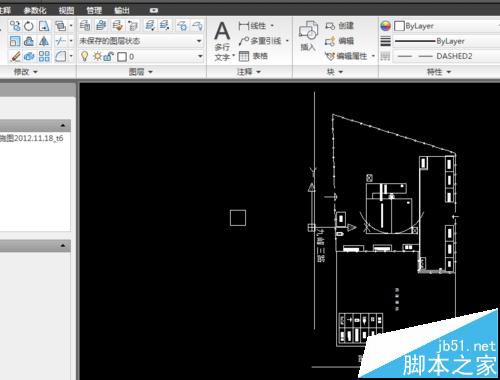
Task: Toggle layer 0 lock icon
Action: point(108,56)
